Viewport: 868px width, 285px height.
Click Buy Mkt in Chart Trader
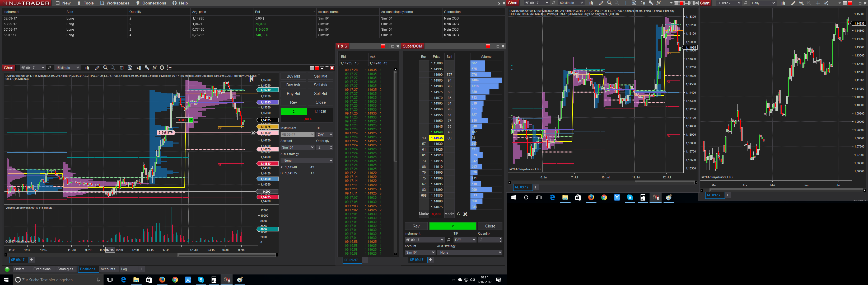[293, 76]
